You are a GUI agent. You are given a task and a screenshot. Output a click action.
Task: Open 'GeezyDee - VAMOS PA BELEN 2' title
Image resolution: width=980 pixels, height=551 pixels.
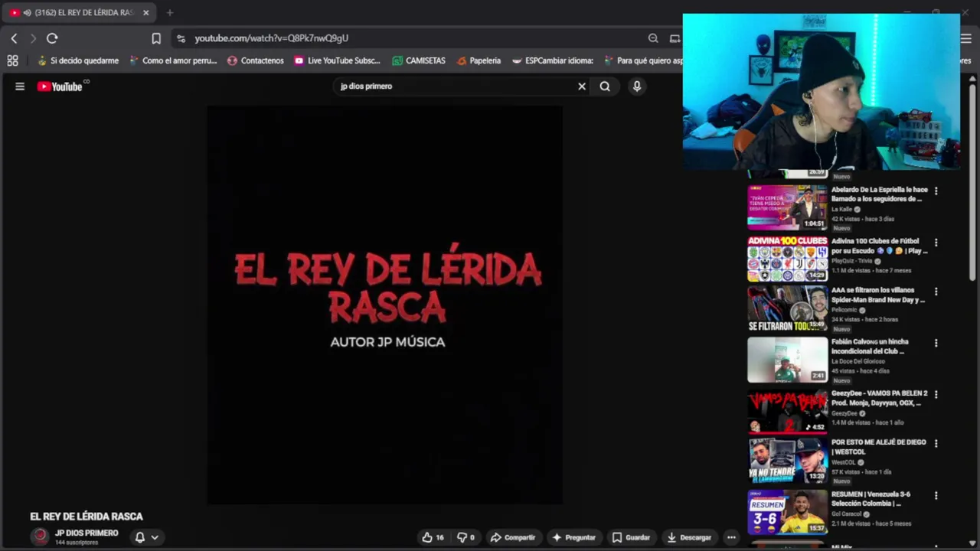point(879,398)
